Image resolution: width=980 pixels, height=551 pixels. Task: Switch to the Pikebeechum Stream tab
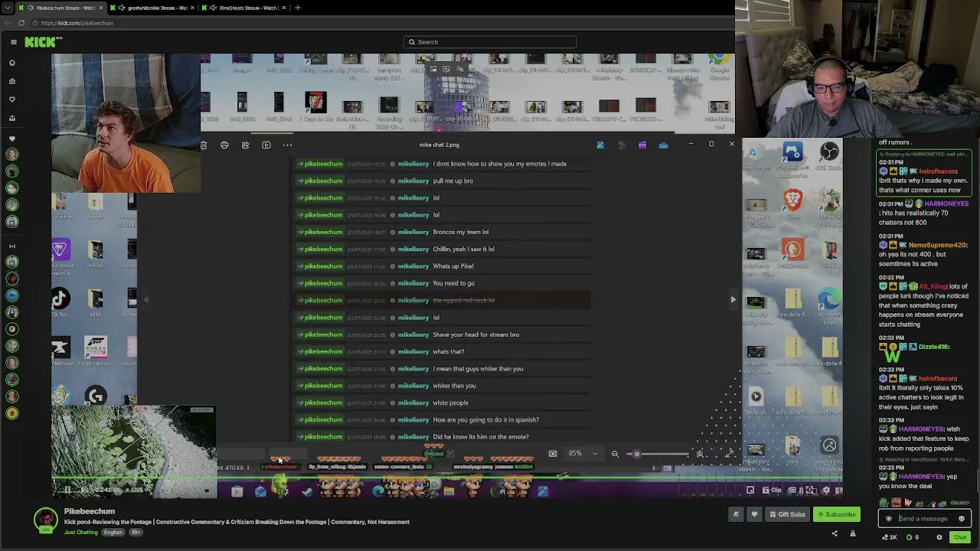point(61,8)
